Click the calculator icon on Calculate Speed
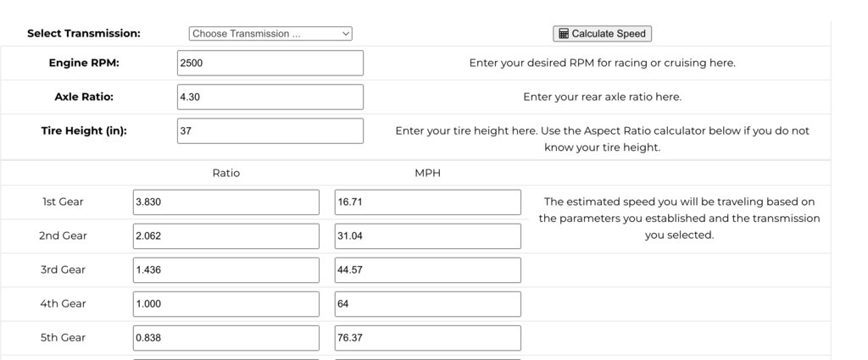868x360 pixels. click(564, 34)
